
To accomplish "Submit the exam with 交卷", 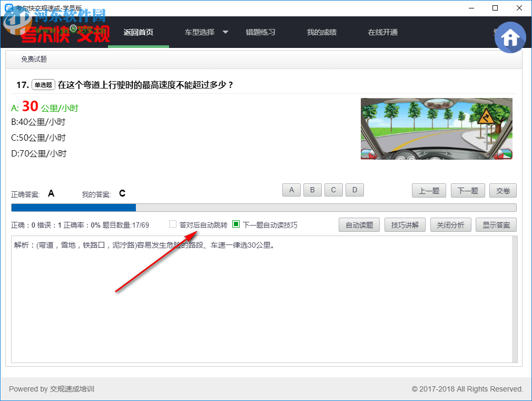I will pyautogui.click(x=503, y=190).
